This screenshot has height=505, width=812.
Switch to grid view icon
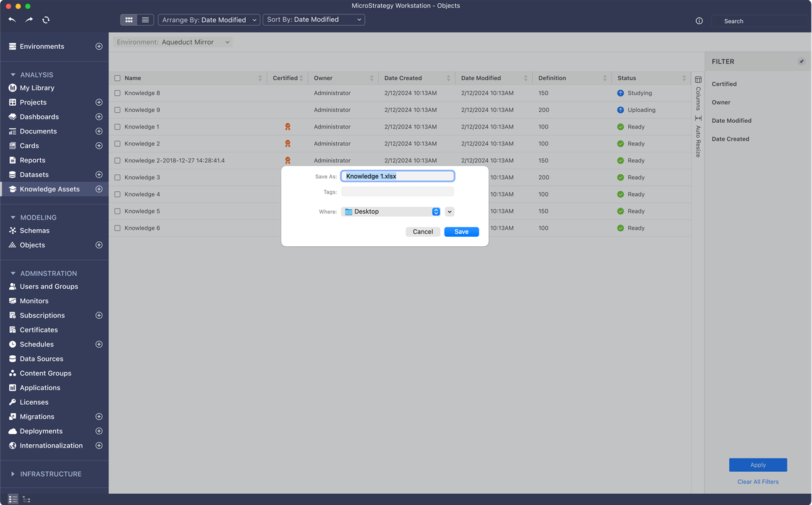point(129,20)
